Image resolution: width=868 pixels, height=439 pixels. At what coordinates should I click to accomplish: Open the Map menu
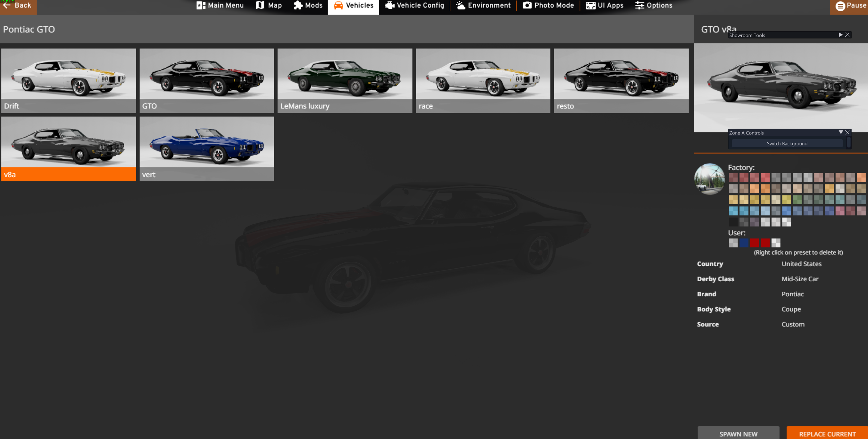pos(269,5)
